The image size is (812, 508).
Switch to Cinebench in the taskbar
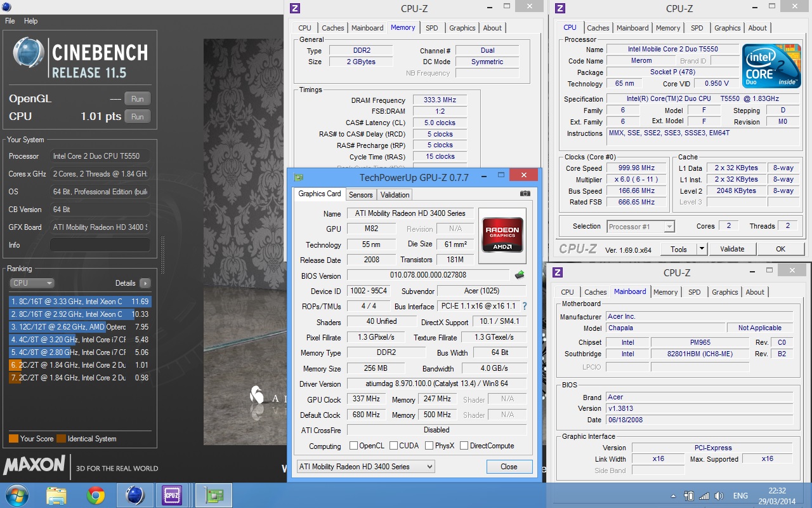point(134,495)
